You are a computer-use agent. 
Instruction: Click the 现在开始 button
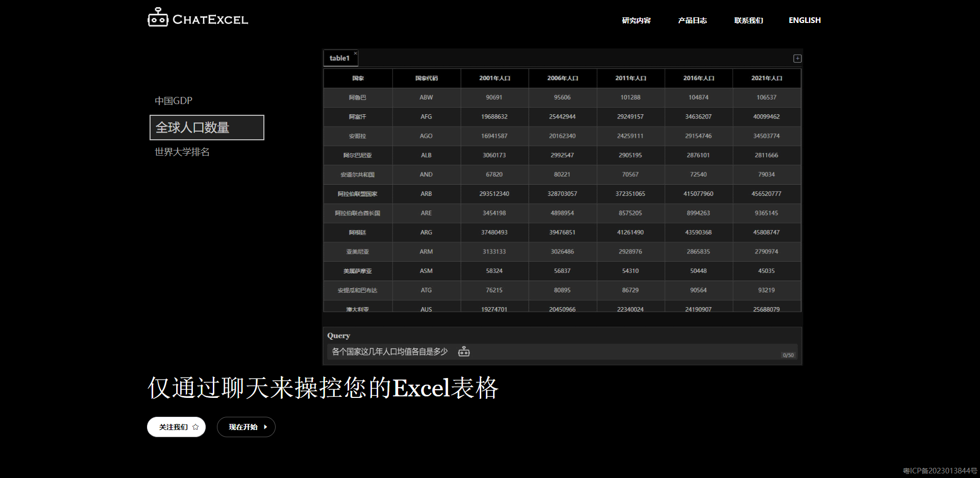[246, 427]
